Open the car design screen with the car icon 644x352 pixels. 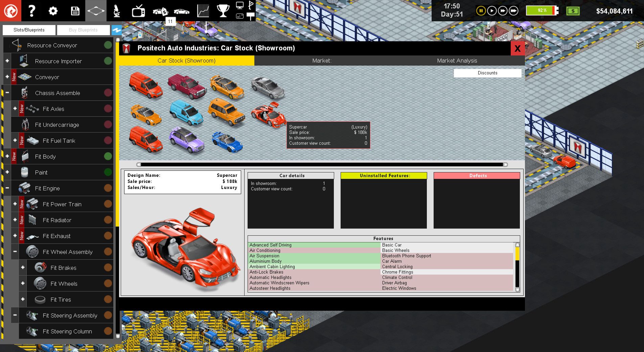tap(181, 10)
